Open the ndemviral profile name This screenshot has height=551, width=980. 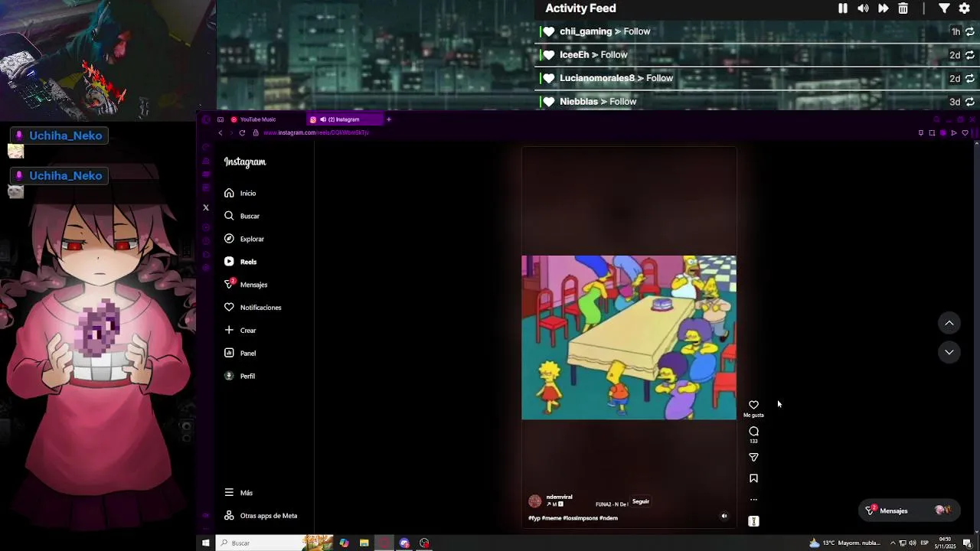[559, 497]
